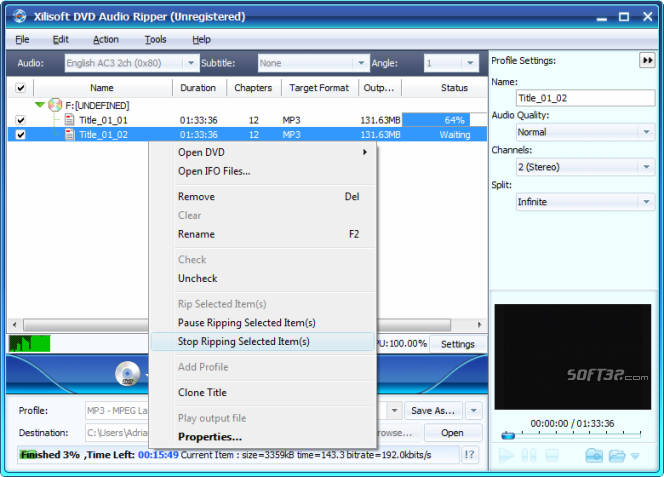
Task: Click the Open destination button
Action: [452, 433]
